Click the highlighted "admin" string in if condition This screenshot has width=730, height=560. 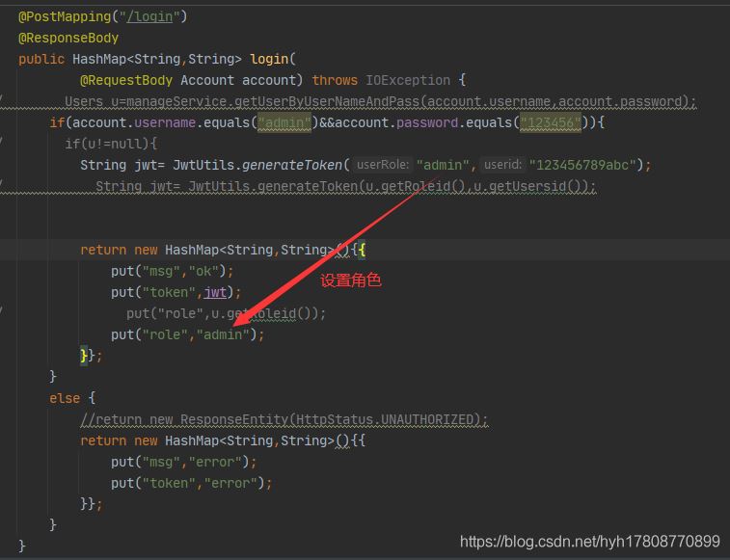click(x=284, y=122)
